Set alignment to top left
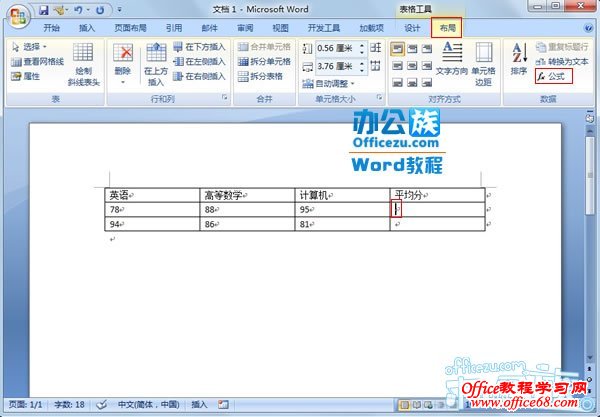Screen dimensions: 600x417 [398, 49]
